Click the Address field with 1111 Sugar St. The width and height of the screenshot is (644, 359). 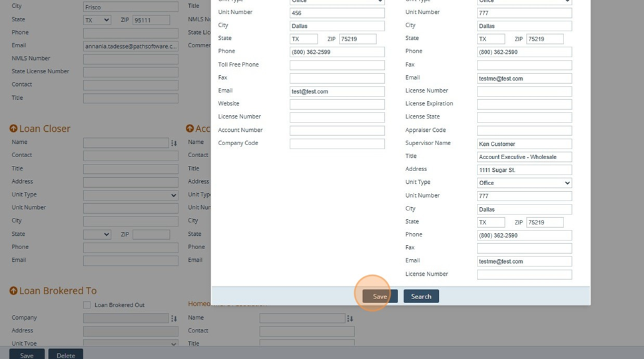pyautogui.click(x=524, y=170)
